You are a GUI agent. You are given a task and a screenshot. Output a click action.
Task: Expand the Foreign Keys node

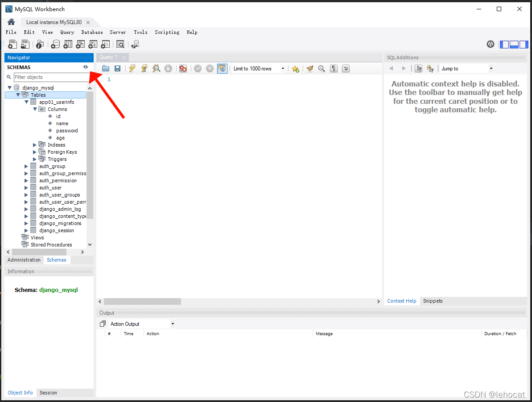tap(35, 152)
